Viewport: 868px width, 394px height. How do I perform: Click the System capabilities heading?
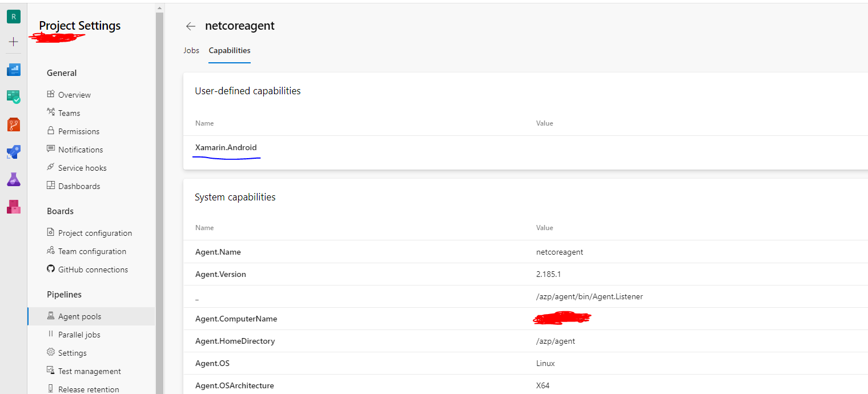click(x=235, y=197)
